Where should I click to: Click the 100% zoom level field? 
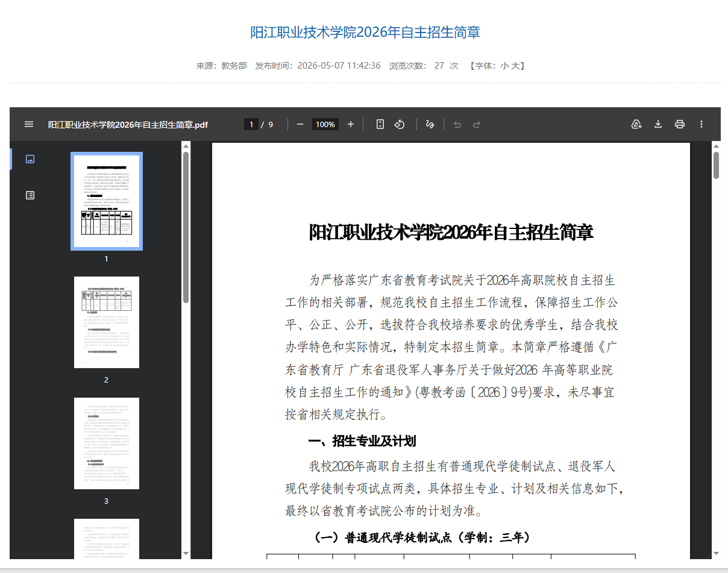325,124
